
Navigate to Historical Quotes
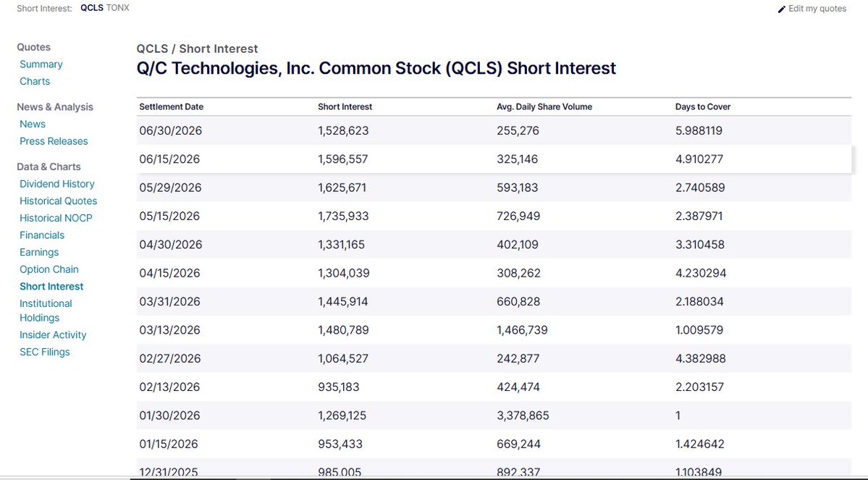point(58,201)
